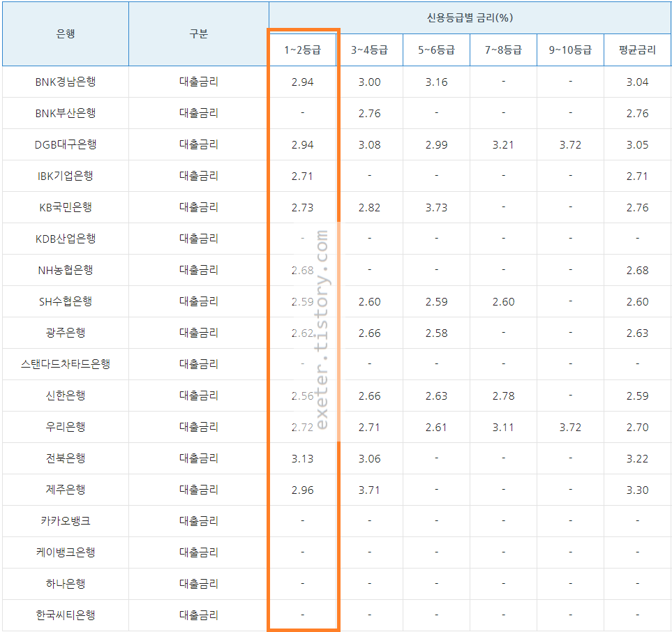Click KB국민은행's 2.82 rate value
672x632 pixels.
(369, 207)
